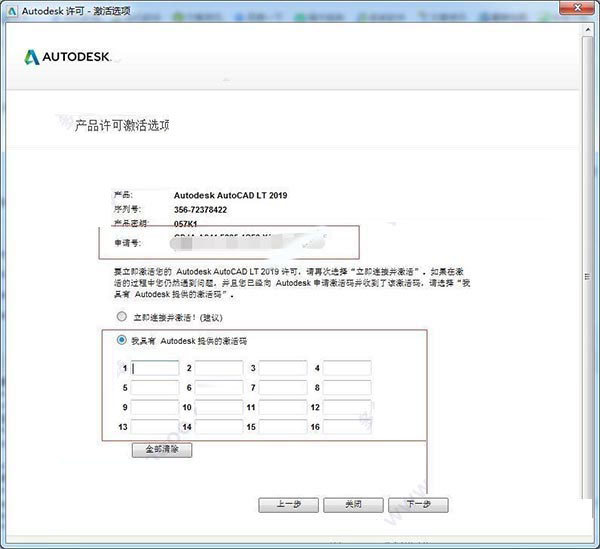600x549 pixels.
Task: Click activation code field 8
Action: click(x=347, y=388)
